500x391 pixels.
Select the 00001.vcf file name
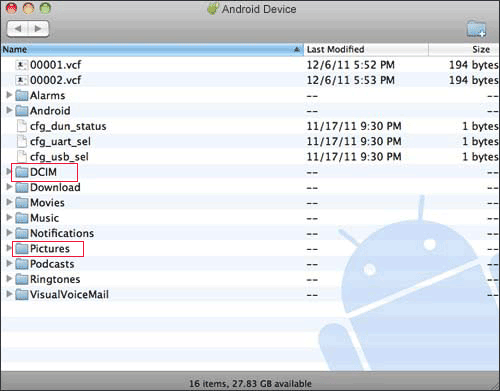click(56, 65)
